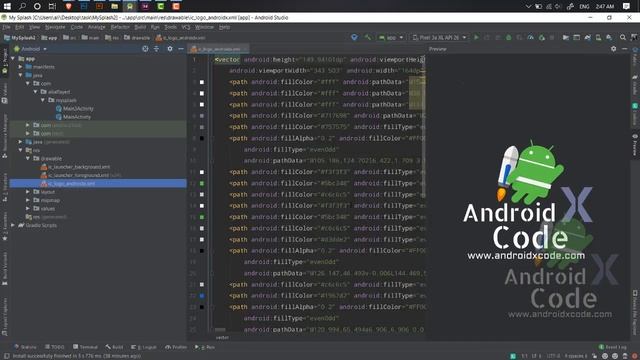Click the green #5bc340 swatch on line 12
The height and width of the screenshot is (360, 640).
[202, 183]
